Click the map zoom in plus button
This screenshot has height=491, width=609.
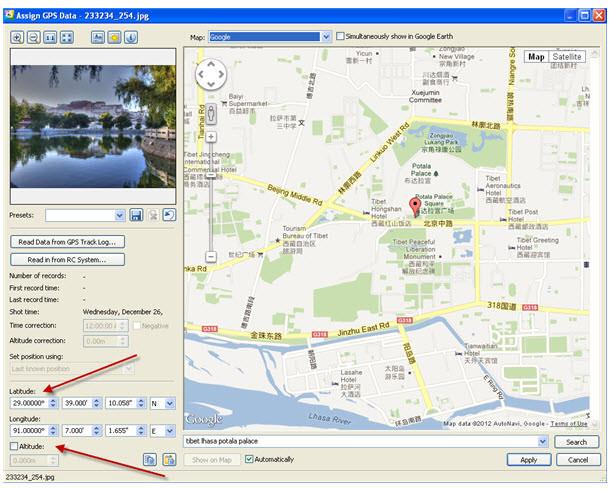211,137
